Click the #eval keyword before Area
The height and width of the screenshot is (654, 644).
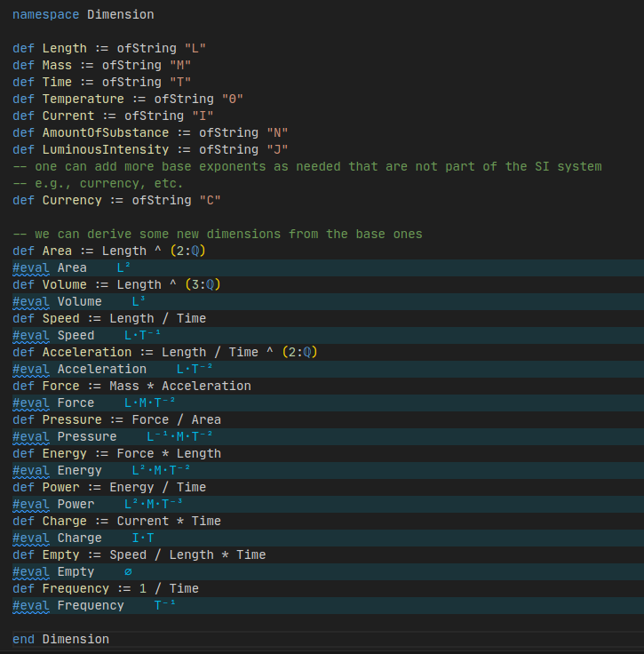tap(31, 267)
